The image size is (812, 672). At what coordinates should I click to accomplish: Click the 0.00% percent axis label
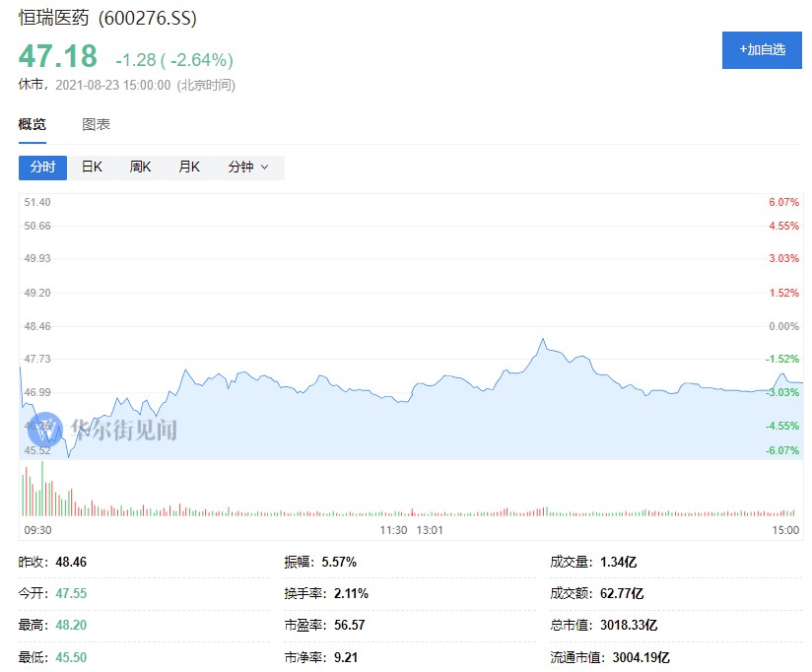(x=783, y=326)
